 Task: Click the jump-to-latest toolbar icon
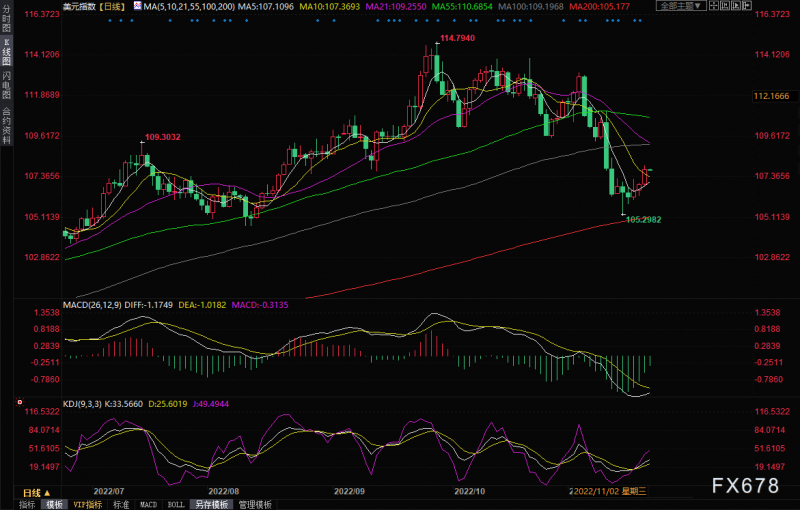[747, 6]
